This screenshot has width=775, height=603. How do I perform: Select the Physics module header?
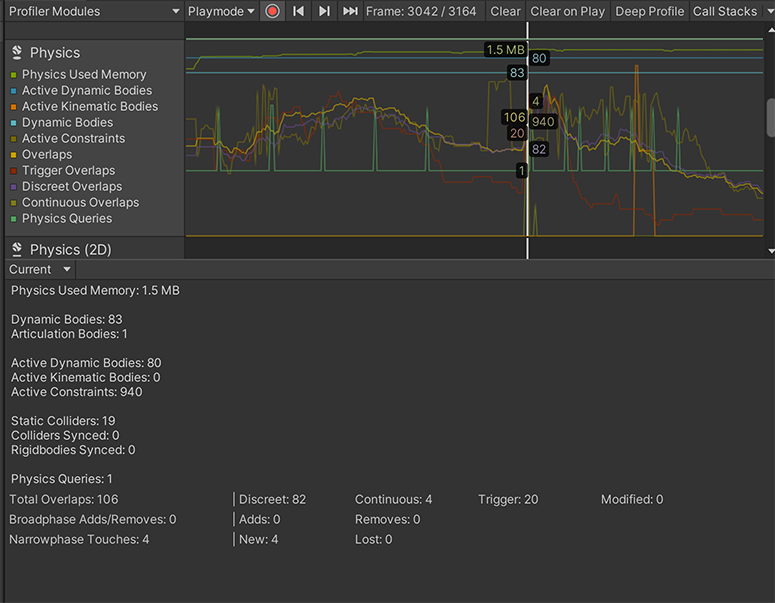(x=55, y=52)
